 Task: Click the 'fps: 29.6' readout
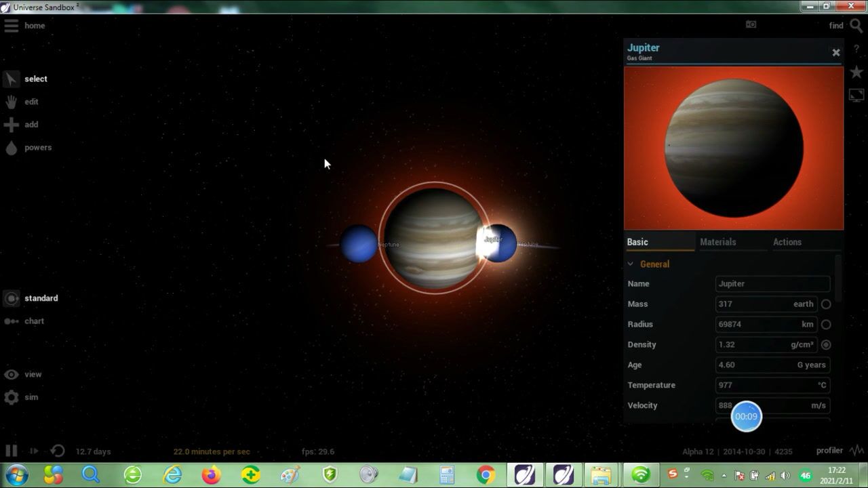tap(318, 452)
